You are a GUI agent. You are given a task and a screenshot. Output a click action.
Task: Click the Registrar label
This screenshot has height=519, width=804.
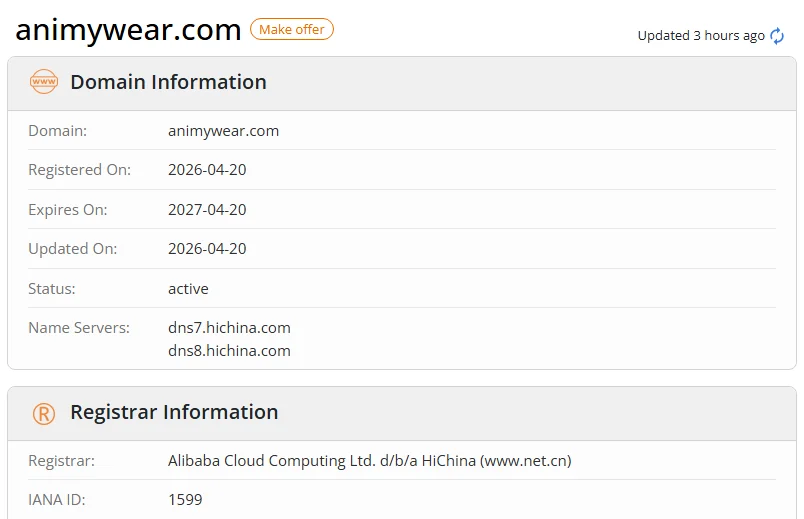pyautogui.click(x=62, y=461)
